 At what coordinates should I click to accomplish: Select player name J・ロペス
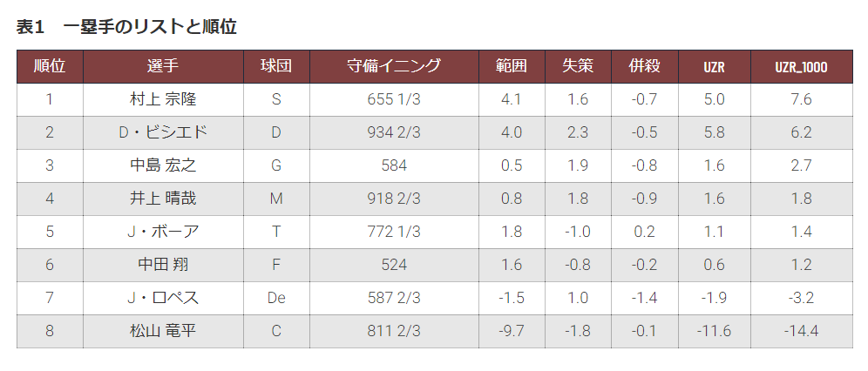163,298
